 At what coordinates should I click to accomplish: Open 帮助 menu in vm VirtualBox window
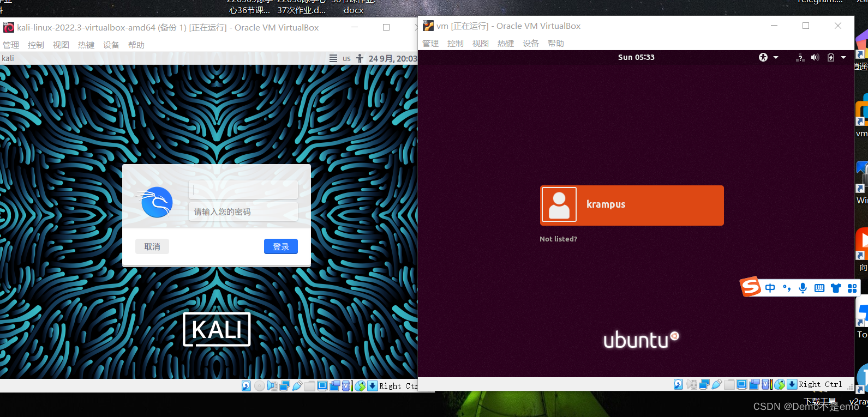[x=556, y=43]
